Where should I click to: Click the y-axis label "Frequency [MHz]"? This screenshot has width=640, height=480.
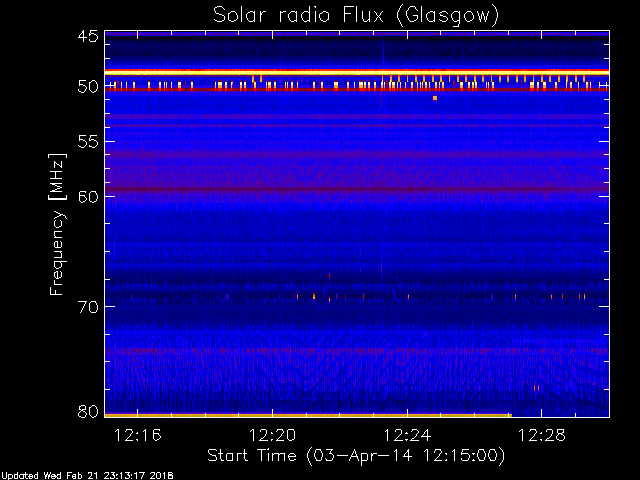57,224
